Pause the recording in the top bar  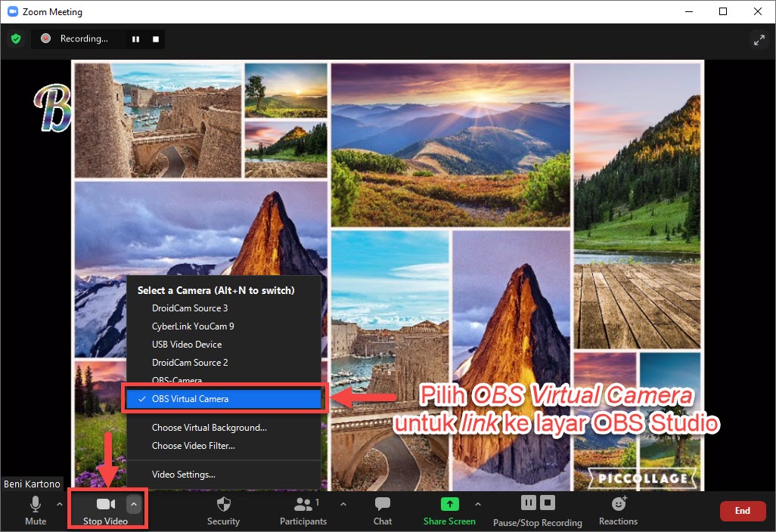135,39
